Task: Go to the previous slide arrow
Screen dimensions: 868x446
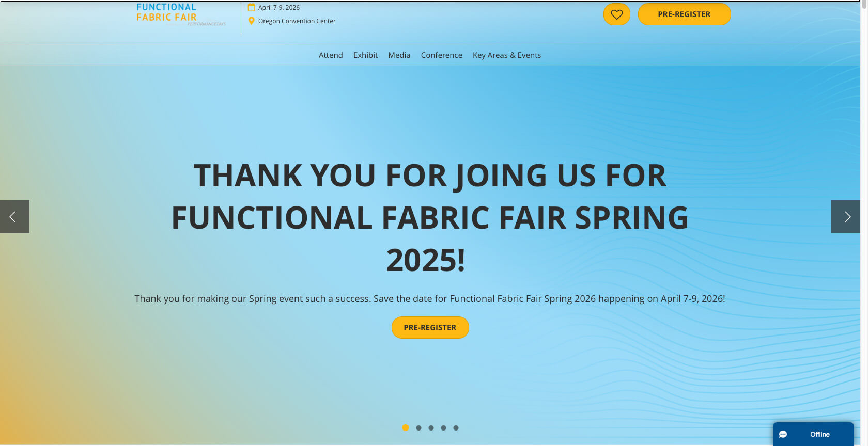Action: coord(14,217)
